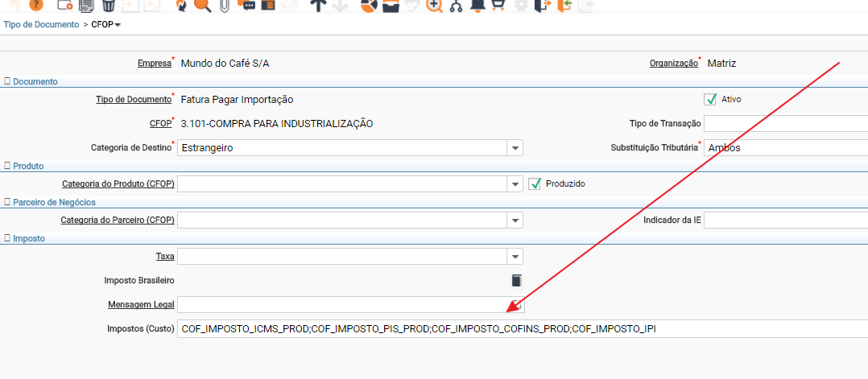This screenshot has height=379, width=868.
Task: Collapse the Parceiro de Negócios section
Action: (7, 203)
